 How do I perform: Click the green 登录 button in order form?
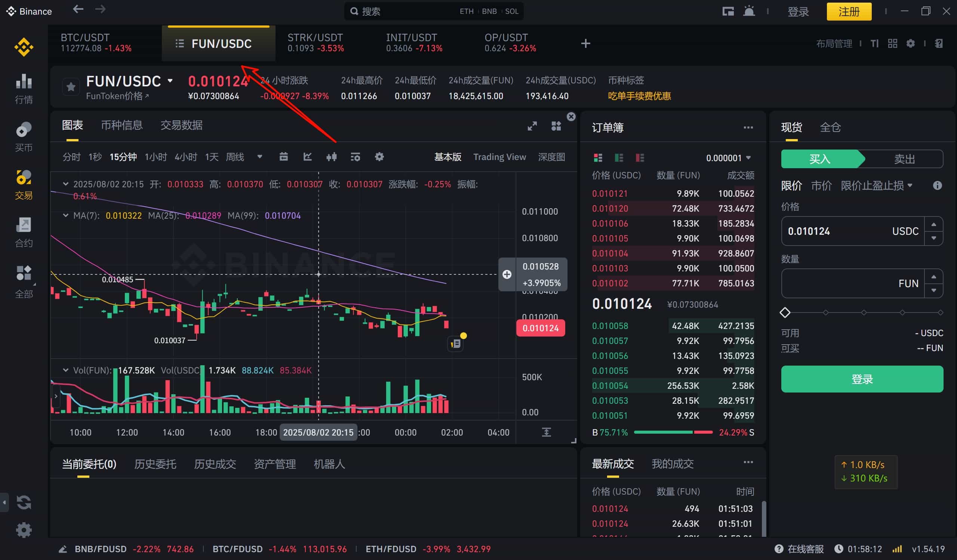(x=862, y=379)
